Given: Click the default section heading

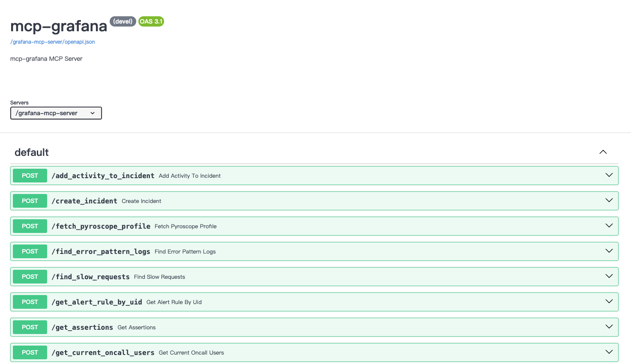Looking at the screenshot, I should coord(32,152).
